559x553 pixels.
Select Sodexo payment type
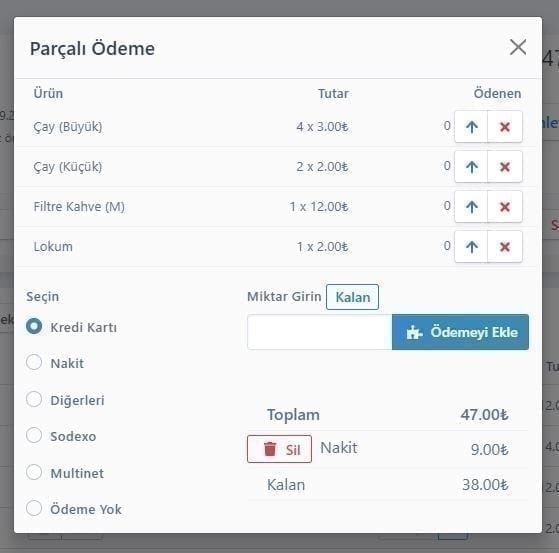click(x=34, y=435)
